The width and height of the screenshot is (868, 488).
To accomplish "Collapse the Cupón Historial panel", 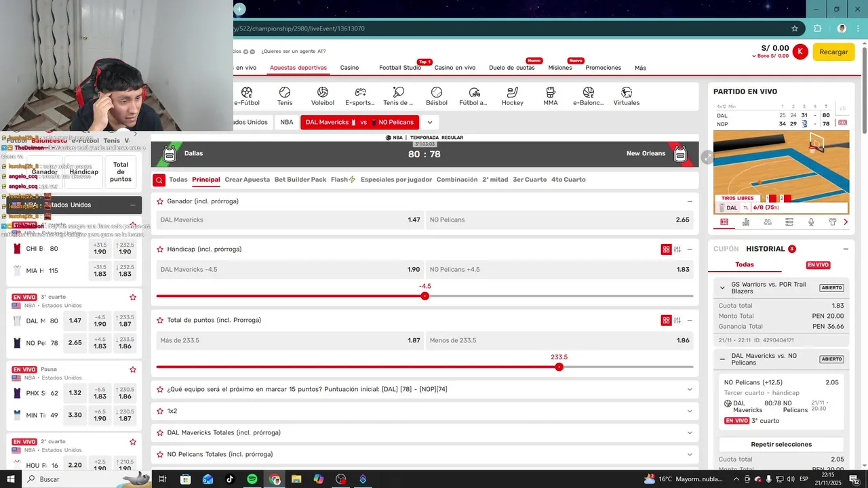I will (x=846, y=249).
